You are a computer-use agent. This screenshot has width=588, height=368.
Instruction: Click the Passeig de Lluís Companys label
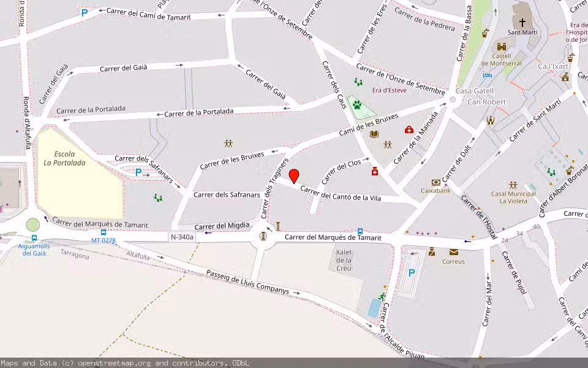(x=248, y=282)
